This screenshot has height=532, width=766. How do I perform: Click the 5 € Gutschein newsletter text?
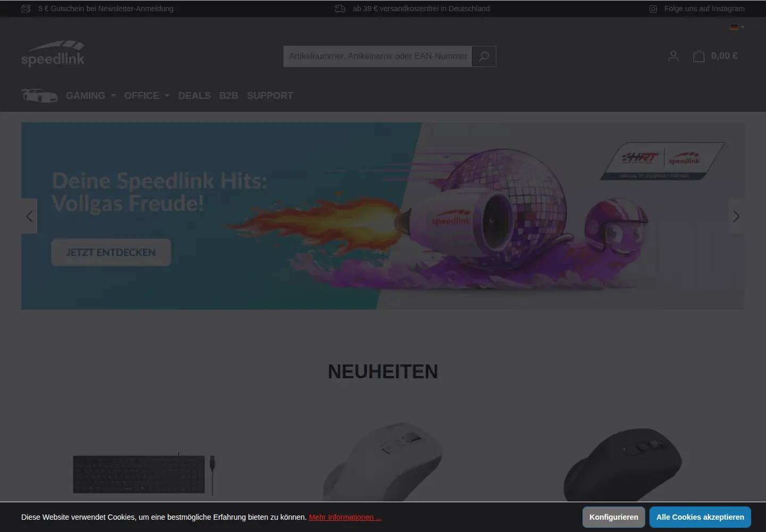click(x=106, y=9)
